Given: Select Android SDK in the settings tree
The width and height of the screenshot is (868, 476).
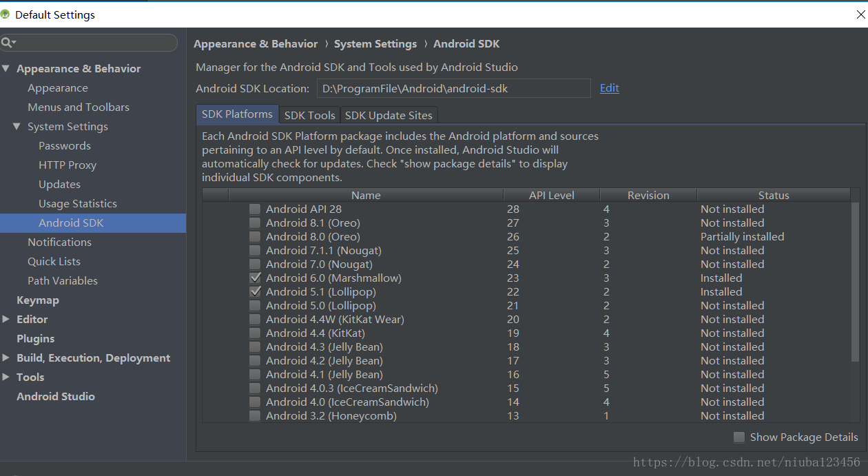Looking at the screenshot, I should coord(93,223).
